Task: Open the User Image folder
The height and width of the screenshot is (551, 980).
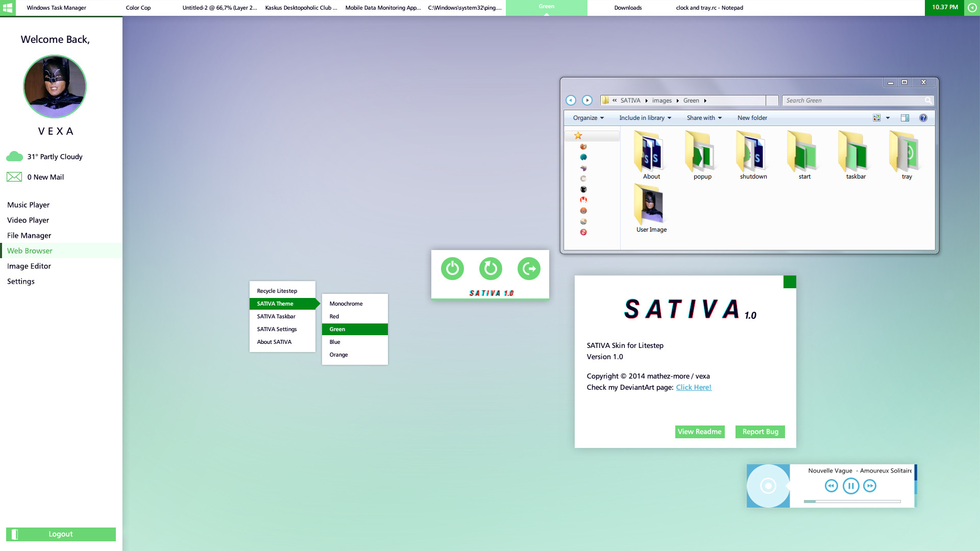Action: point(651,208)
